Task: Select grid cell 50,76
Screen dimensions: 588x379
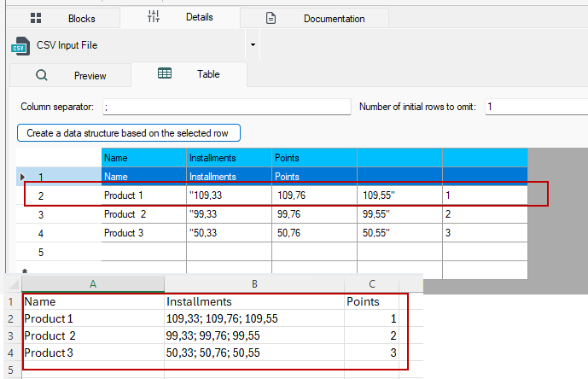Action: [x=314, y=233]
